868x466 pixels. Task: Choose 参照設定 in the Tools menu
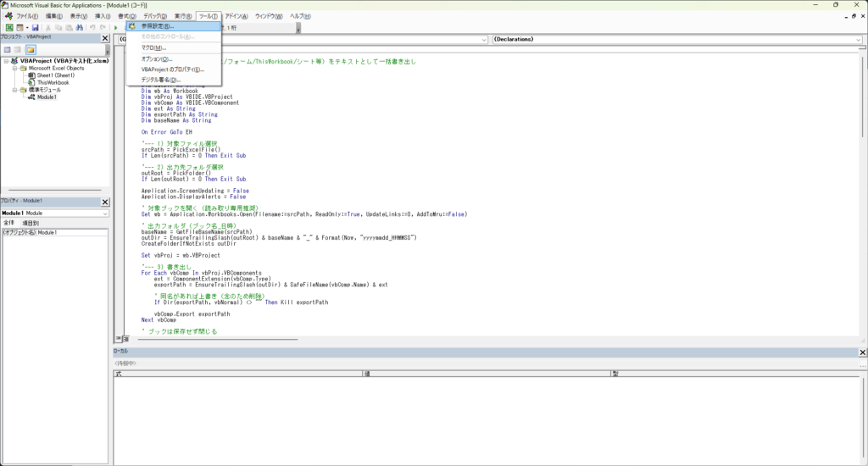click(x=158, y=26)
